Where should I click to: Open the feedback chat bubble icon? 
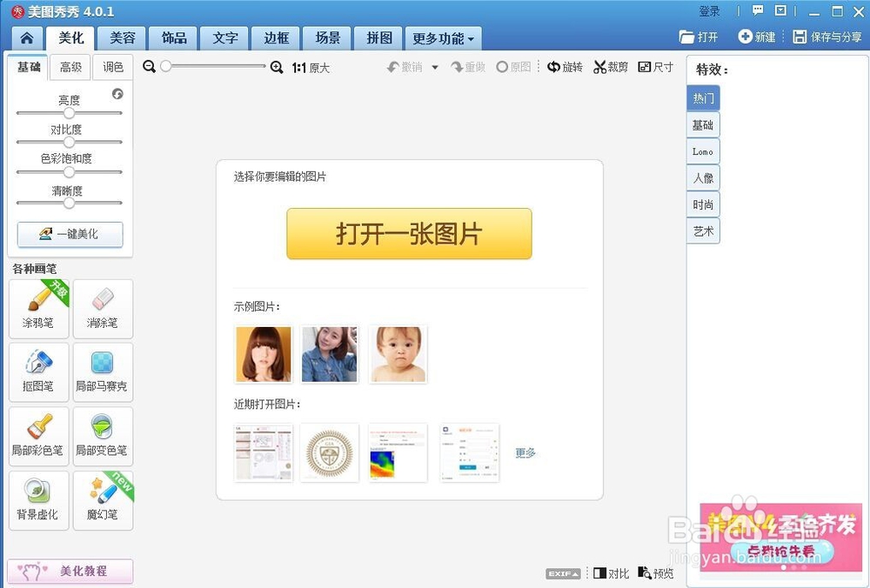point(758,10)
